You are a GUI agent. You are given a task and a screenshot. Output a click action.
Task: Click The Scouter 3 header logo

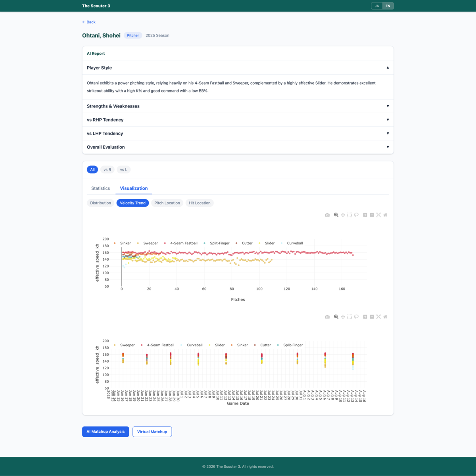(x=96, y=6)
